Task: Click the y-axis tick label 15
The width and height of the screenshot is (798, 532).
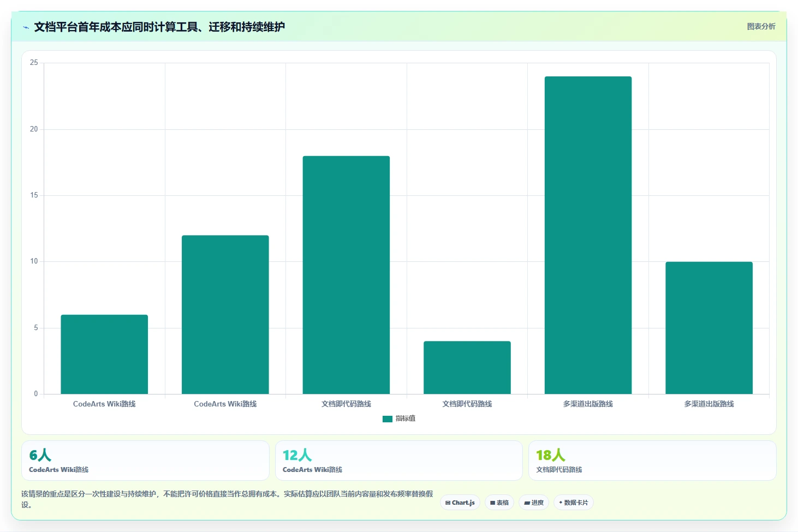Action: point(34,195)
